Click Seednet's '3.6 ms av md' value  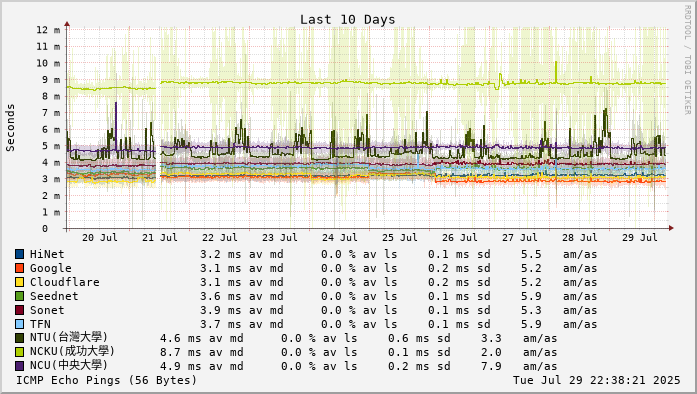pos(241,296)
